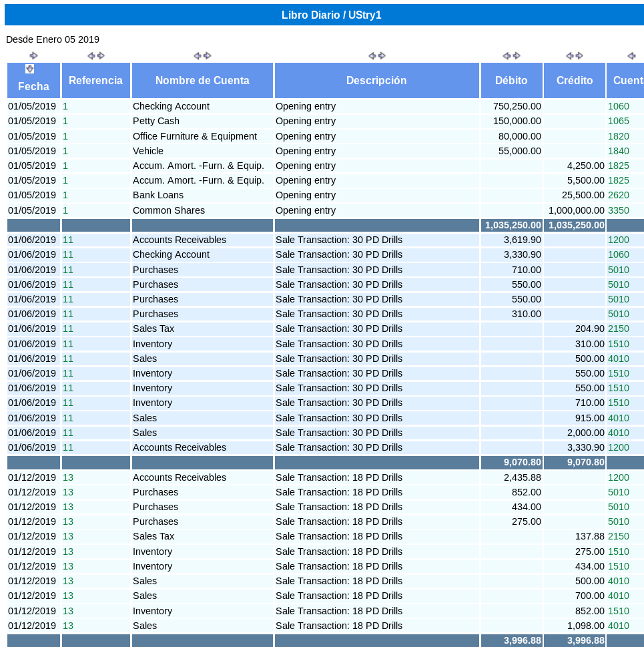Click the Nombre de Cuenta header

(x=202, y=81)
